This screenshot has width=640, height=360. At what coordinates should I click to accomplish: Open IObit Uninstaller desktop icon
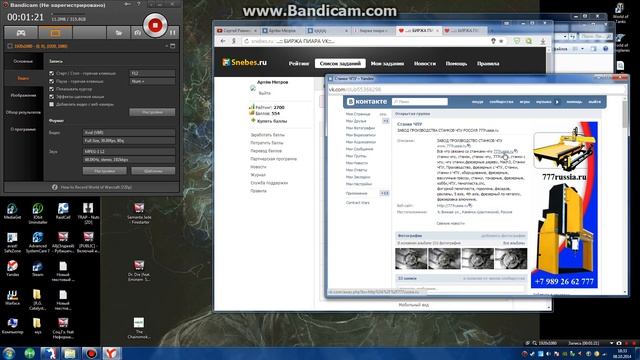38,213
